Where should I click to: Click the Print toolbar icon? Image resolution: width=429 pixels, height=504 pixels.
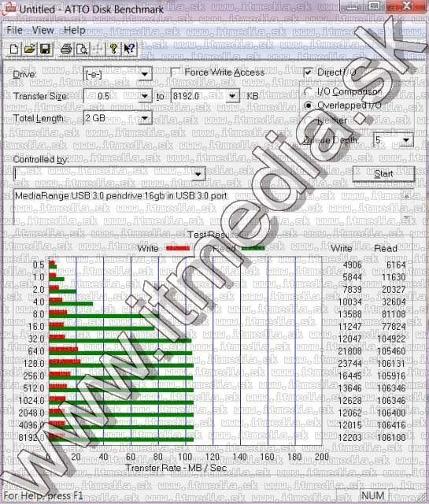pos(66,49)
